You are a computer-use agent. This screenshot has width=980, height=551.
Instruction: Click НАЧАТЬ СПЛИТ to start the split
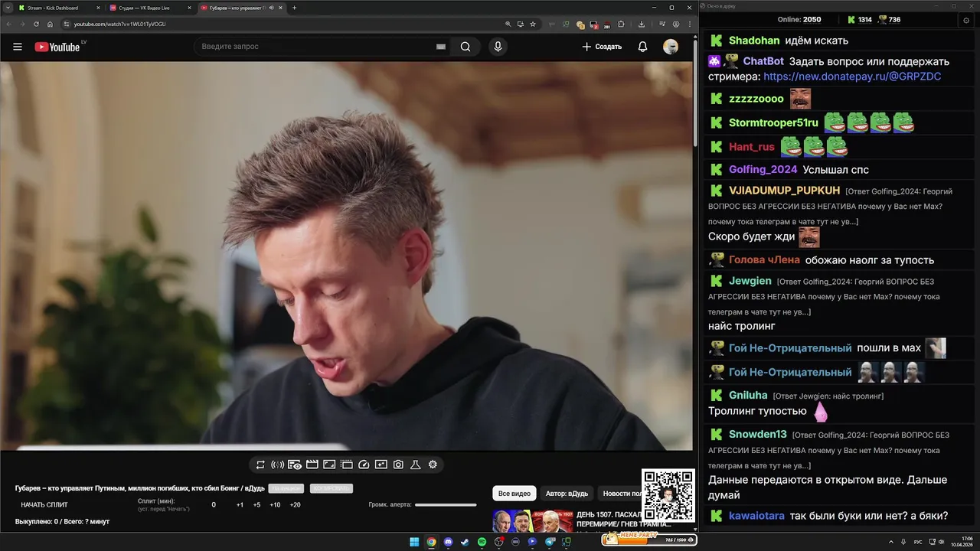(44, 505)
